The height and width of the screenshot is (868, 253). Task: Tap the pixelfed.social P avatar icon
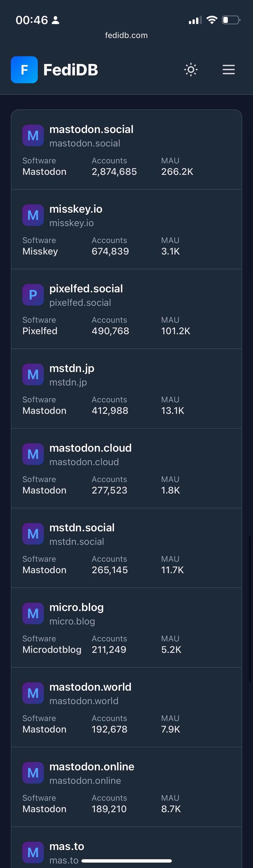pos(33,295)
